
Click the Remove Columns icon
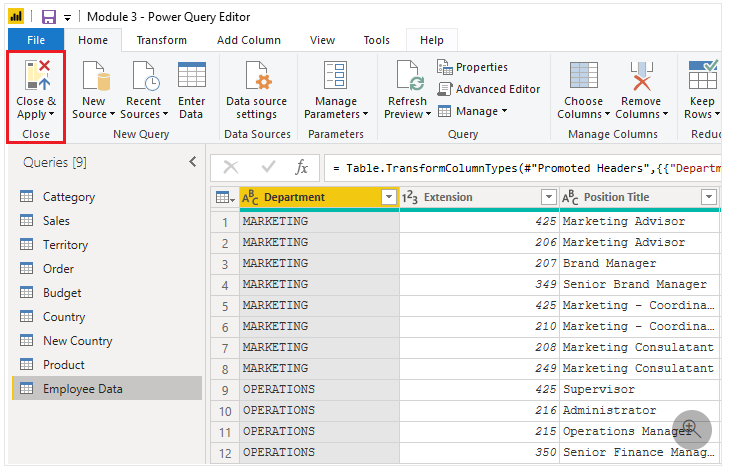(x=642, y=75)
